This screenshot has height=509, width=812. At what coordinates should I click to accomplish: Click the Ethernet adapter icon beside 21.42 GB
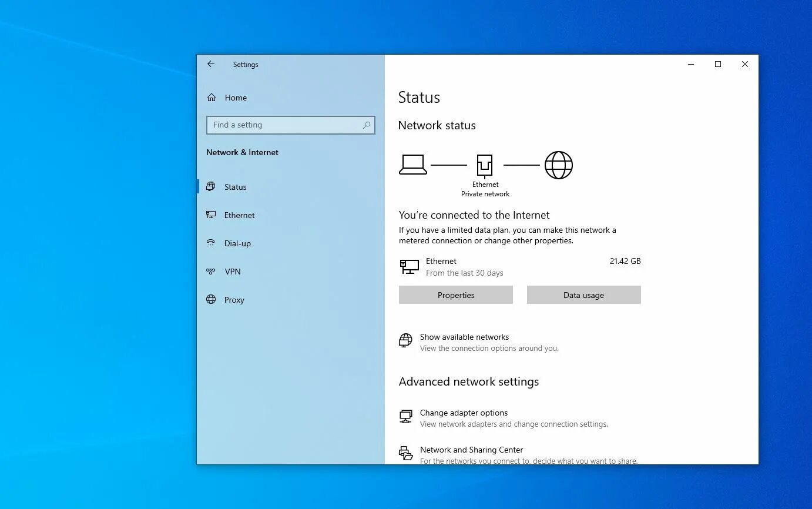(410, 267)
